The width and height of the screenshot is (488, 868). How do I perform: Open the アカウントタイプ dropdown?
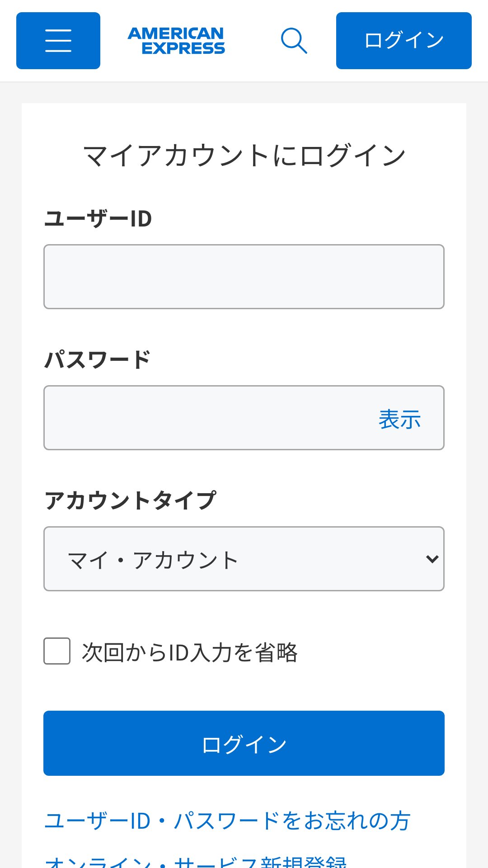pos(244,559)
